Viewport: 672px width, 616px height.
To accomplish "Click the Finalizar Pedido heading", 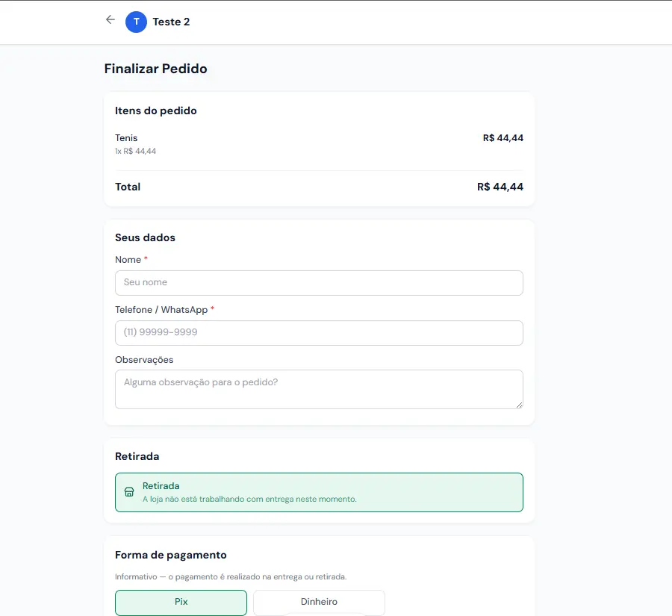I will coord(155,69).
